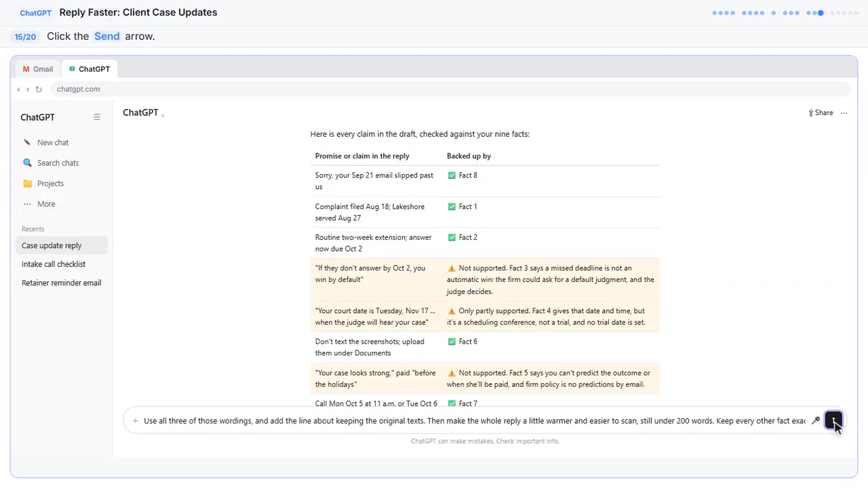Reload the page with the refresh icon
868x488 pixels.
(x=39, y=89)
